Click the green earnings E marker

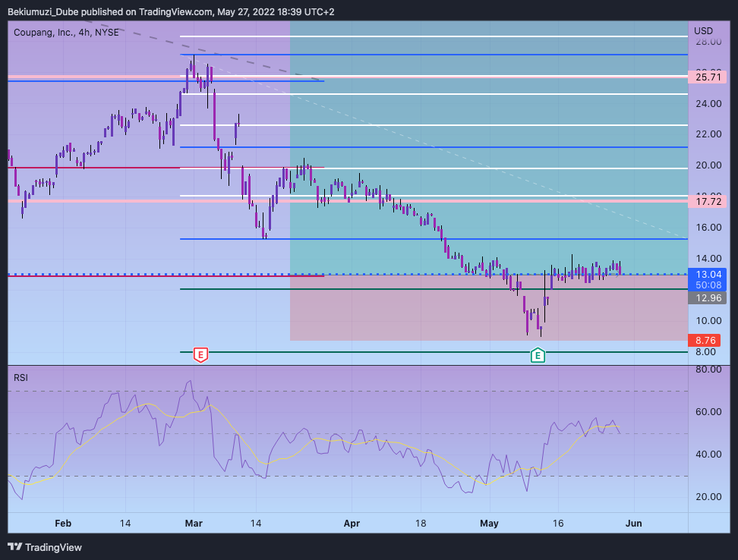(538, 355)
